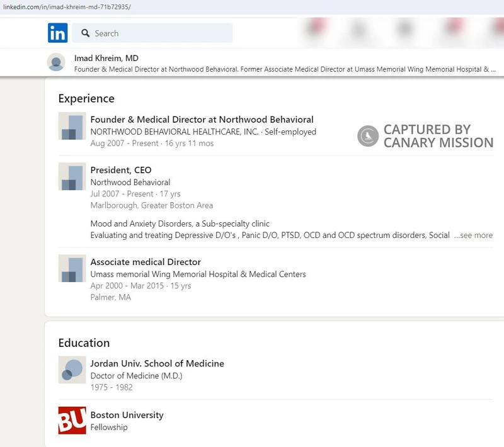The width and height of the screenshot is (504, 447).
Task: Select 'Mood and Anxiety Disorders, a Sub-specialty clinic'
Action: pos(180,224)
